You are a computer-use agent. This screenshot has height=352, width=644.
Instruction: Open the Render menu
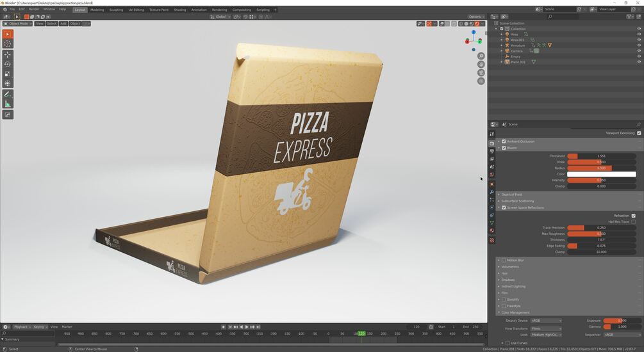coord(34,10)
